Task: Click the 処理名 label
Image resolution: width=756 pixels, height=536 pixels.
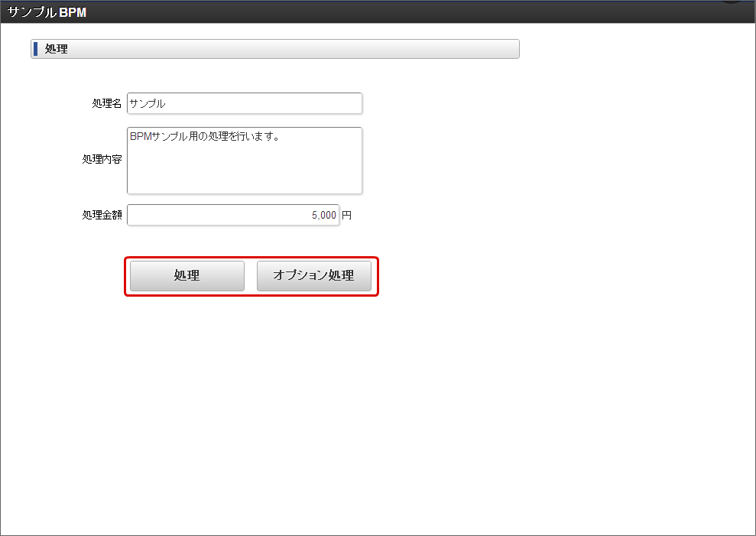Action: [106, 103]
